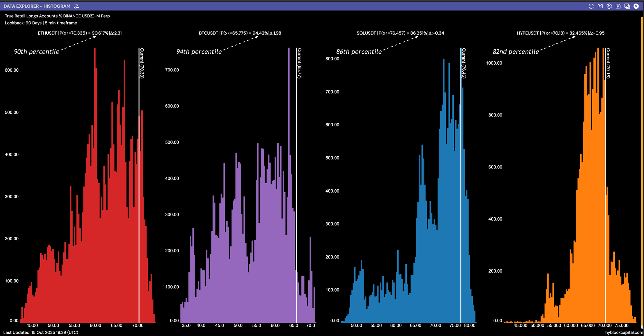The height and width of the screenshot is (336, 644).
Task: Open settings via the gear icon
Action: tap(609, 6)
